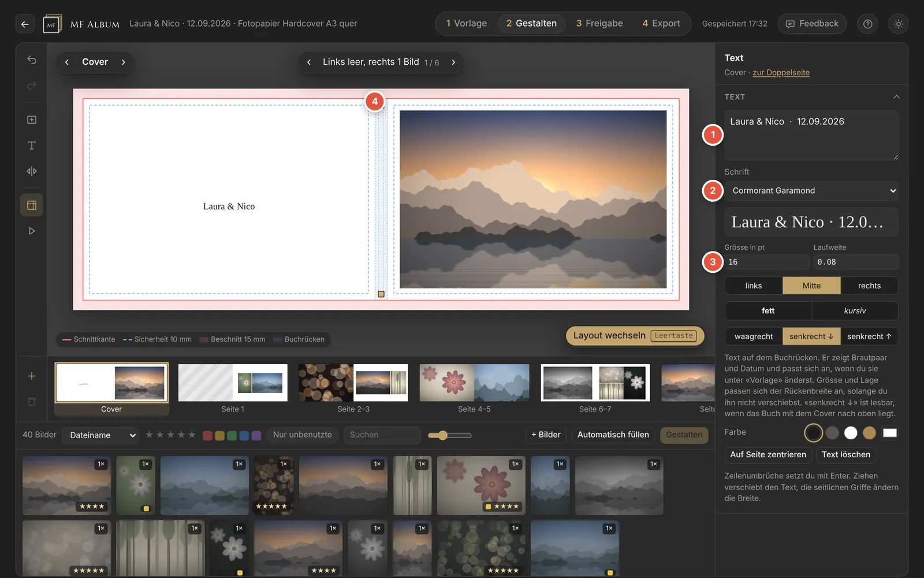The height and width of the screenshot is (578, 924).
Task: Open the Dateiname sort dropdown
Action: 100,435
